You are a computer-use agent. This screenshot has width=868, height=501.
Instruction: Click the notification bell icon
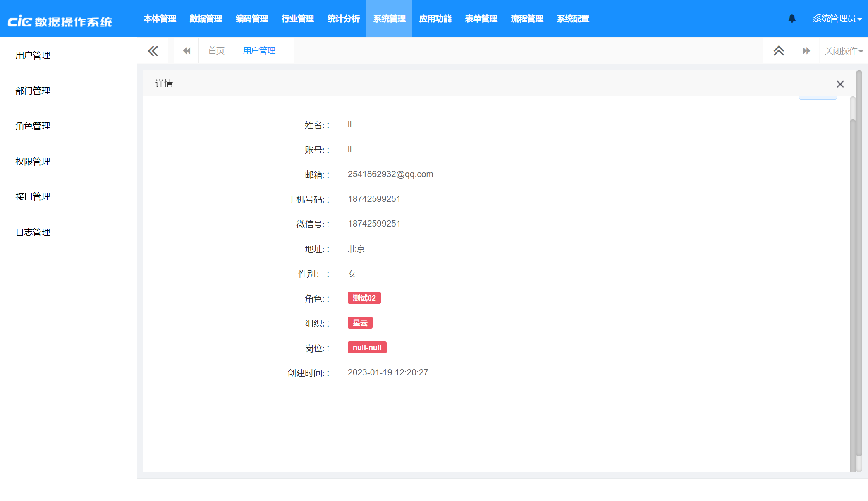(x=792, y=19)
